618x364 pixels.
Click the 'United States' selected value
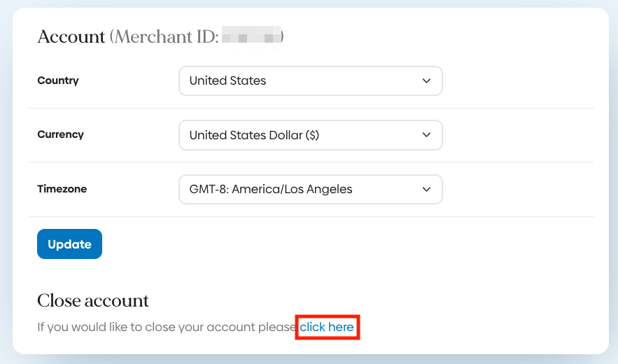[227, 80]
